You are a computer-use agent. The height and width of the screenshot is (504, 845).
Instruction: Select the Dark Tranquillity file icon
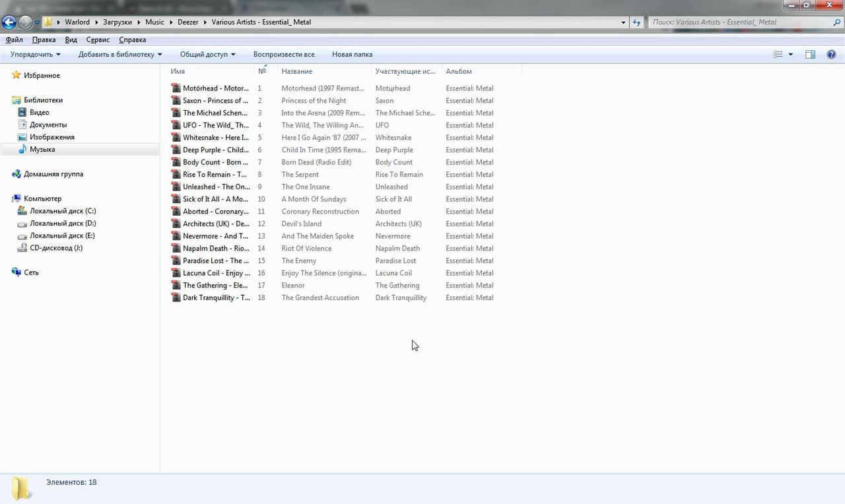[x=176, y=298]
